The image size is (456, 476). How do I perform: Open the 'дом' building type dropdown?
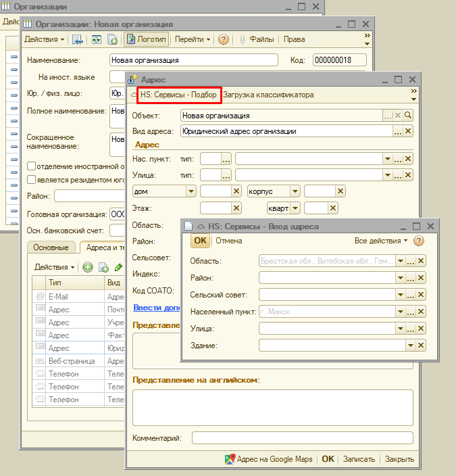click(x=191, y=191)
